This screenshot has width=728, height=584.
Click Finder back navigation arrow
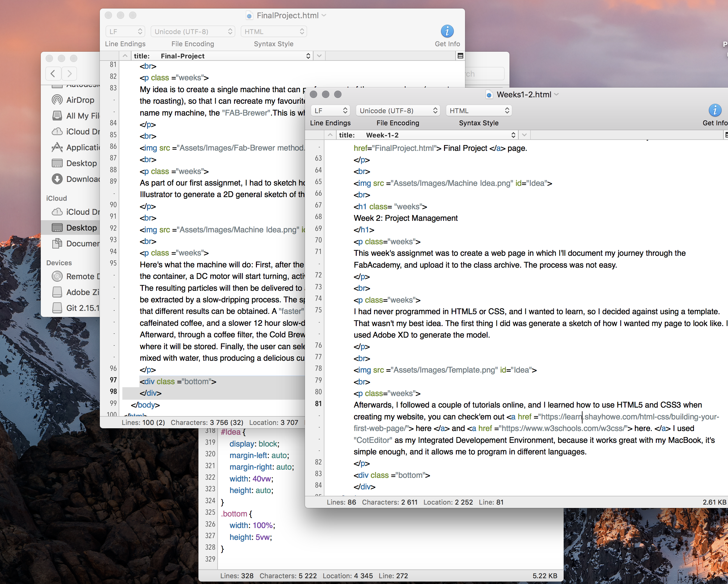[53, 73]
